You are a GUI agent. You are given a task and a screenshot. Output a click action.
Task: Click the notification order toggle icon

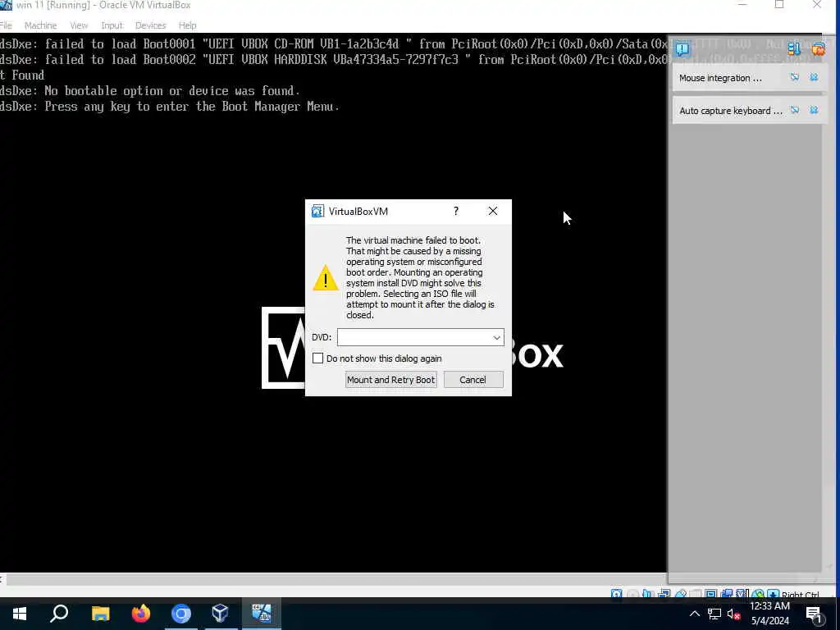coord(794,48)
